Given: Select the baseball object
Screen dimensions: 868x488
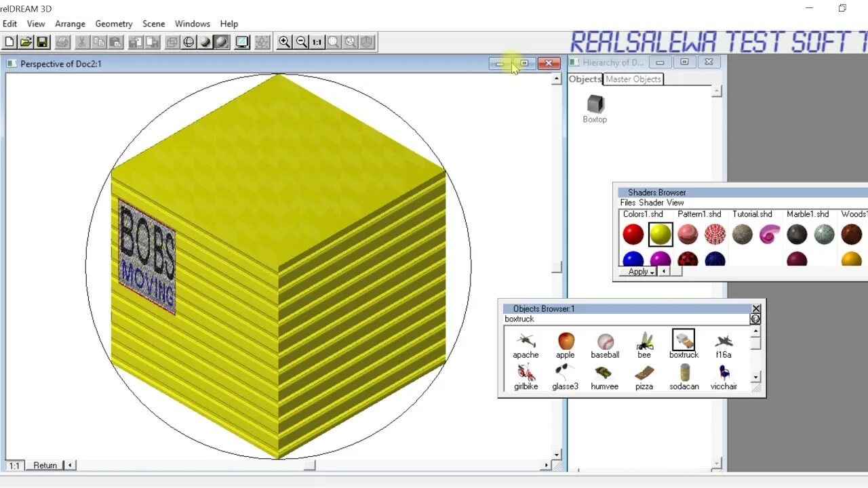Looking at the screenshot, I should click(x=605, y=345).
